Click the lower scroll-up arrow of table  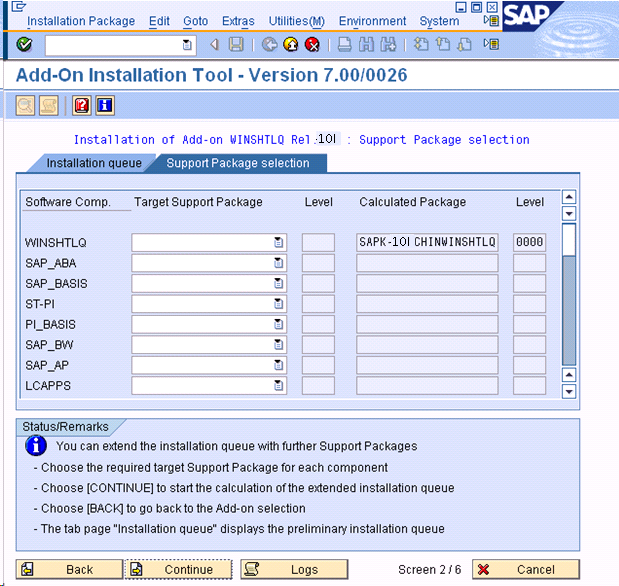[569, 375]
